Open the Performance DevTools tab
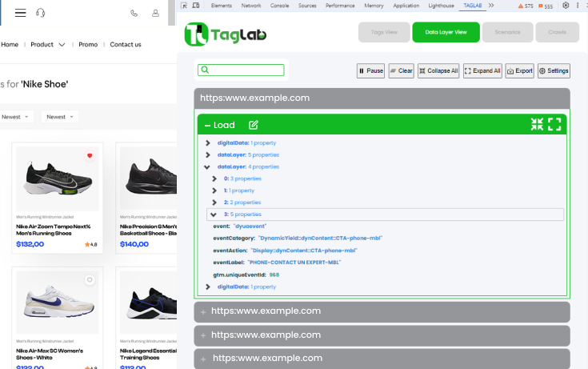This screenshot has height=369, width=588. 340,6
